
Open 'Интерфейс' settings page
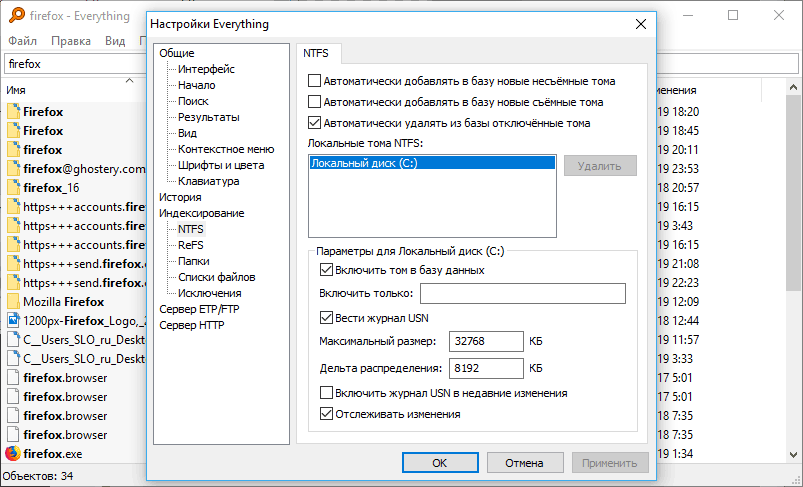pyautogui.click(x=206, y=69)
